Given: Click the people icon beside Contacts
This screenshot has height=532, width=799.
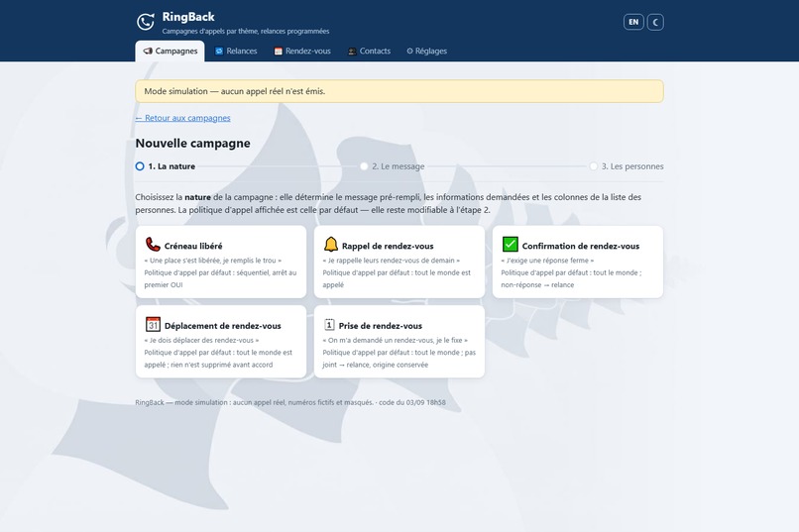Looking at the screenshot, I should pos(352,51).
